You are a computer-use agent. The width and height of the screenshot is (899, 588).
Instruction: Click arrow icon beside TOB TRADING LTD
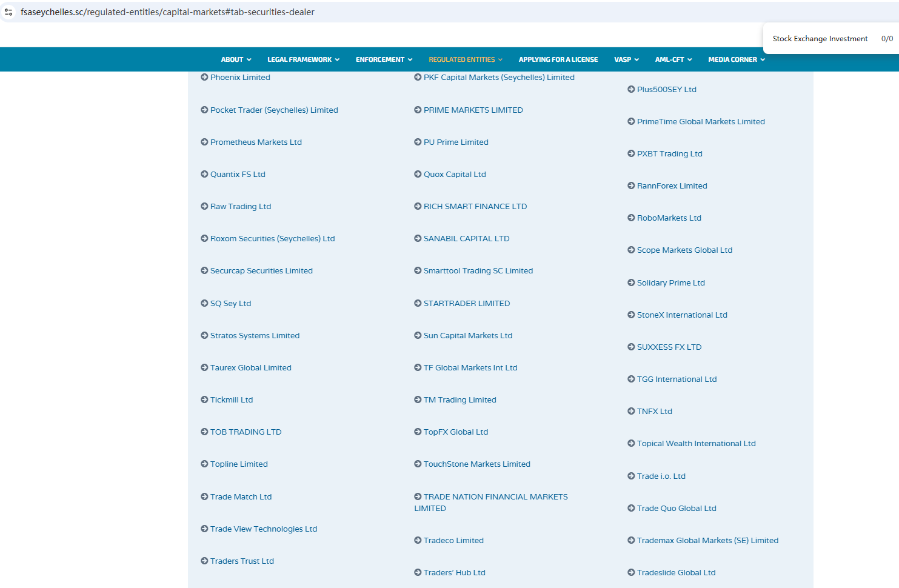click(x=204, y=432)
